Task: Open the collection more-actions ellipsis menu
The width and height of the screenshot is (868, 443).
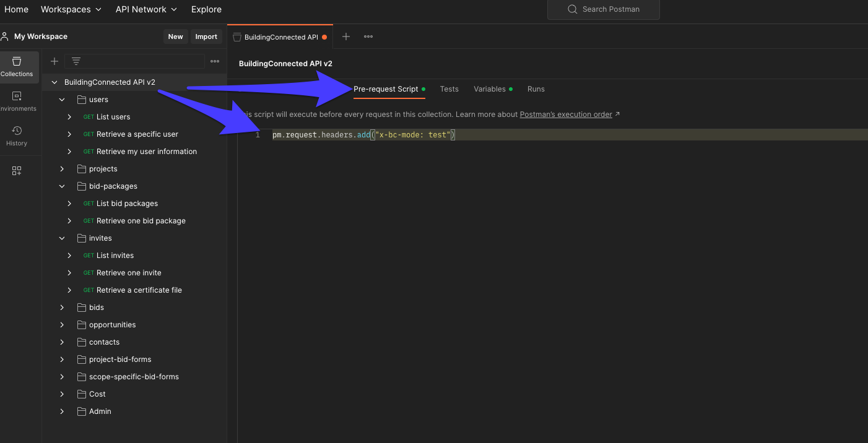Action: coord(214,61)
